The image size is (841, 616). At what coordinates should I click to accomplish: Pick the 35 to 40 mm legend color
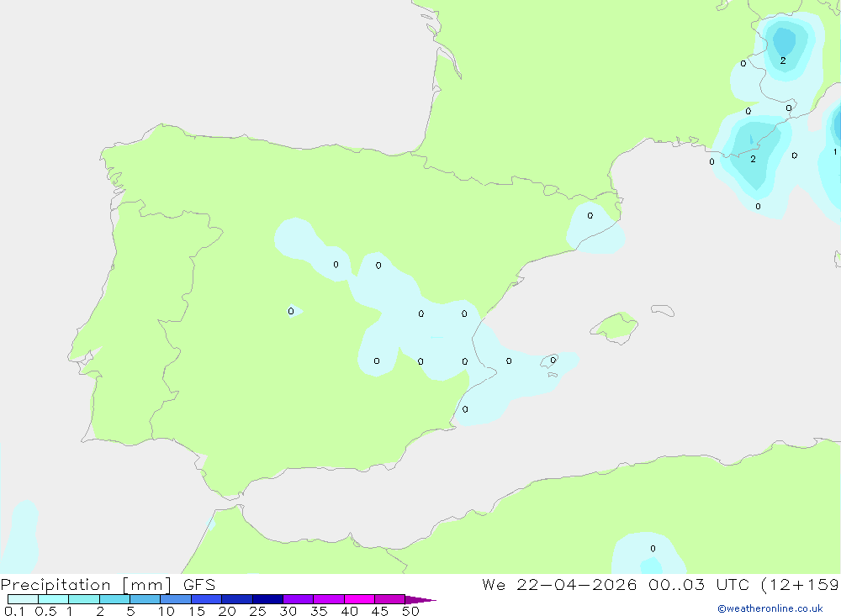[329, 599]
